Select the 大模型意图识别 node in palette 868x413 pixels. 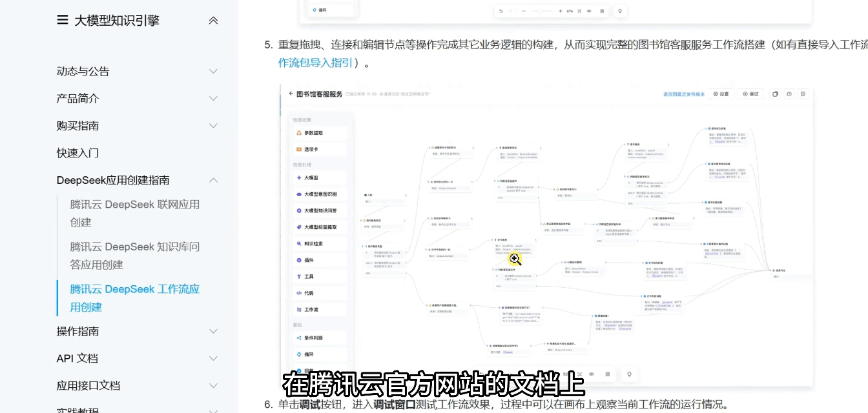[319, 194]
